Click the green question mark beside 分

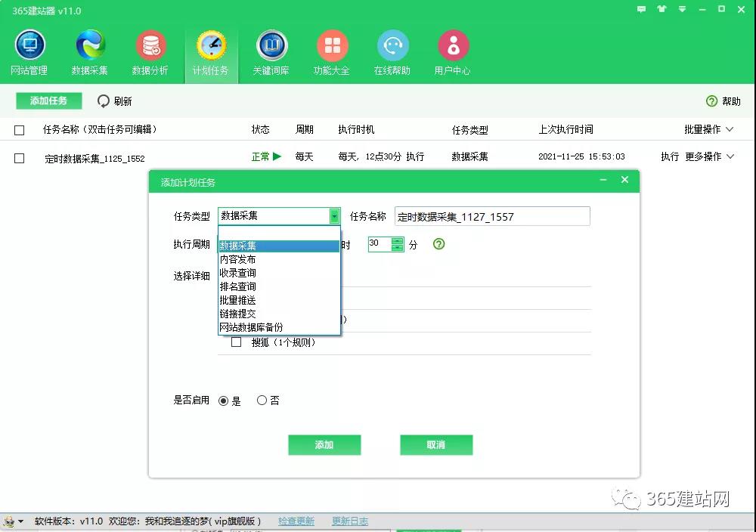[438, 244]
